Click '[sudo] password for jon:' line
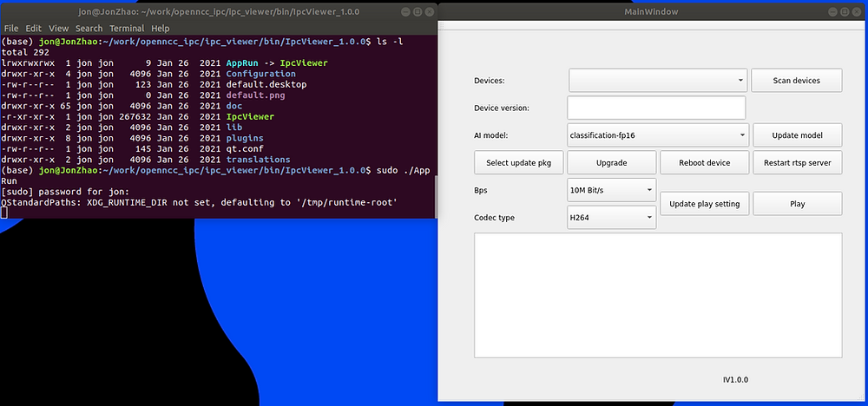 pyautogui.click(x=65, y=192)
